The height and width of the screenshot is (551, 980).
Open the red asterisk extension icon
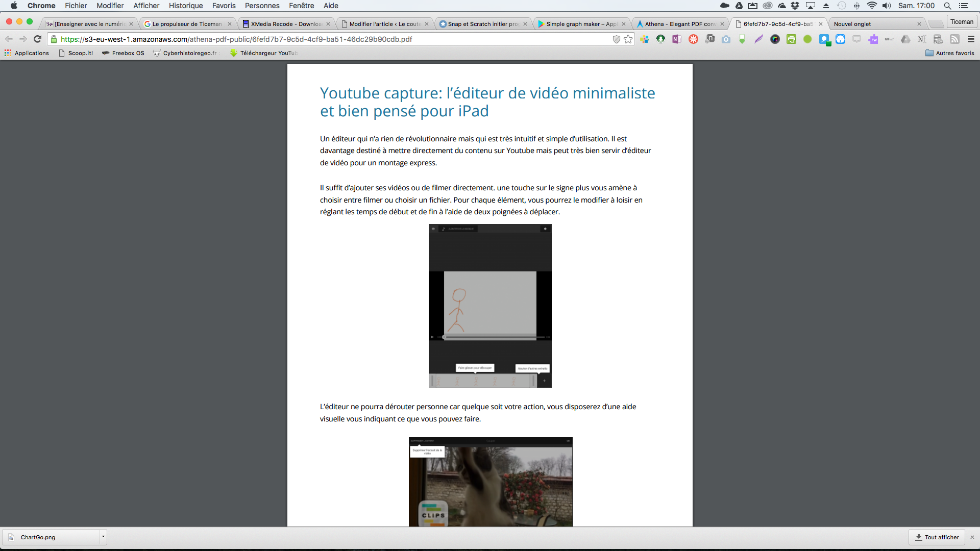tap(693, 39)
